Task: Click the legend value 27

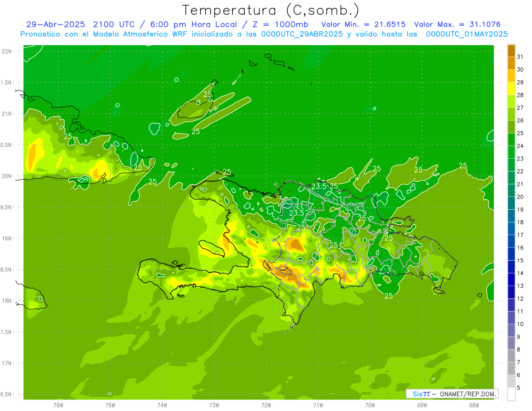Action: tap(520, 108)
